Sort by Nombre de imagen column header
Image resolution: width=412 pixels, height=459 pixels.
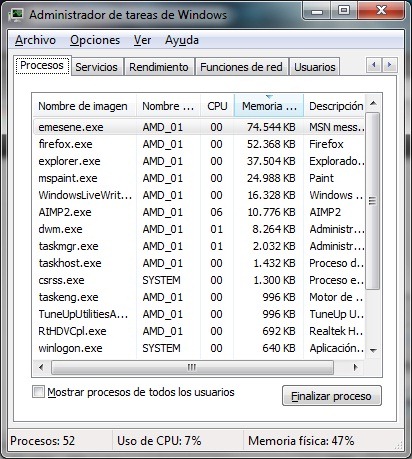pyautogui.click(x=85, y=106)
